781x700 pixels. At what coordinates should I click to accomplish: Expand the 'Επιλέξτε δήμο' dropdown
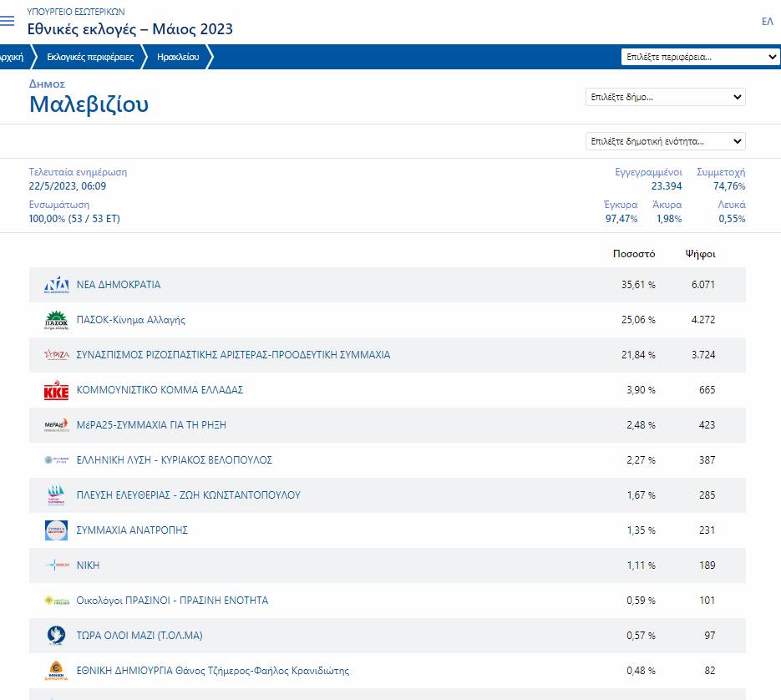(x=665, y=97)
